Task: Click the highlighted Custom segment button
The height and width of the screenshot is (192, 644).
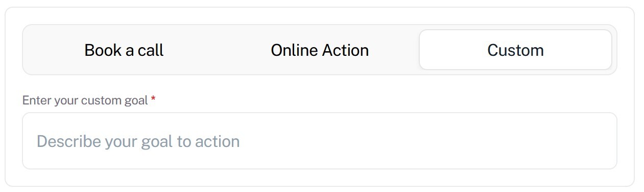Action: (x=515, y=50)
